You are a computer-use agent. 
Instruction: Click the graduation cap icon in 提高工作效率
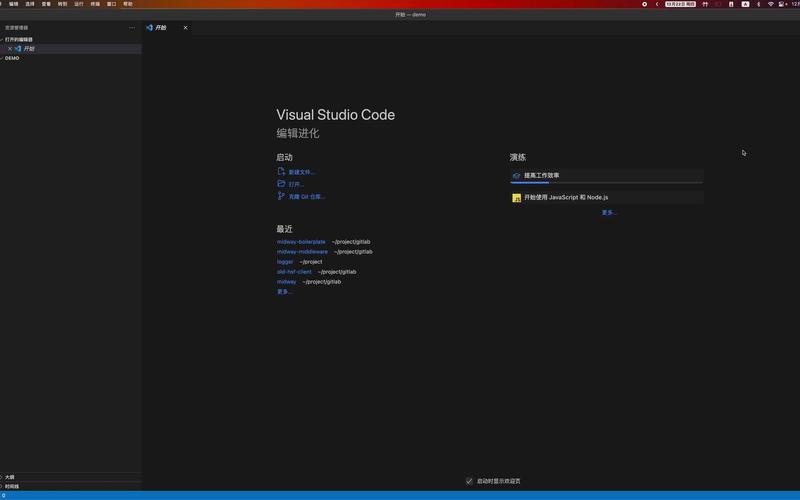[516, 176]
